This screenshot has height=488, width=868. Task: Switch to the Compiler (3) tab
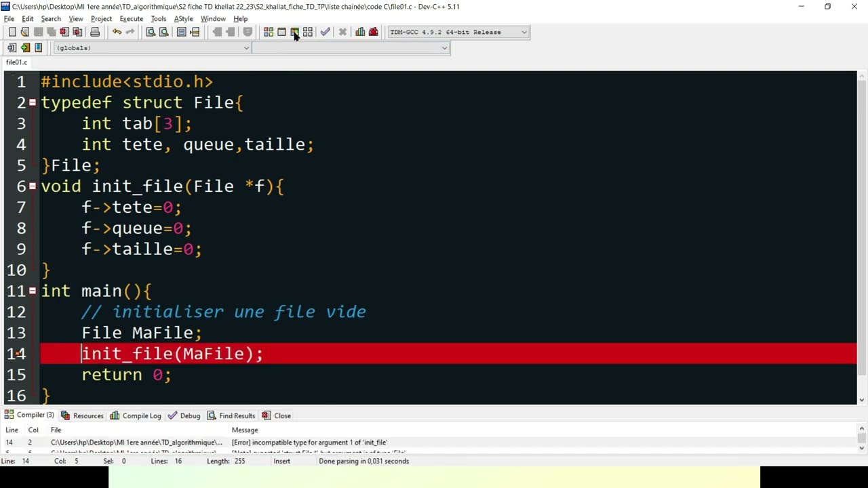click(x=30, y=415)
